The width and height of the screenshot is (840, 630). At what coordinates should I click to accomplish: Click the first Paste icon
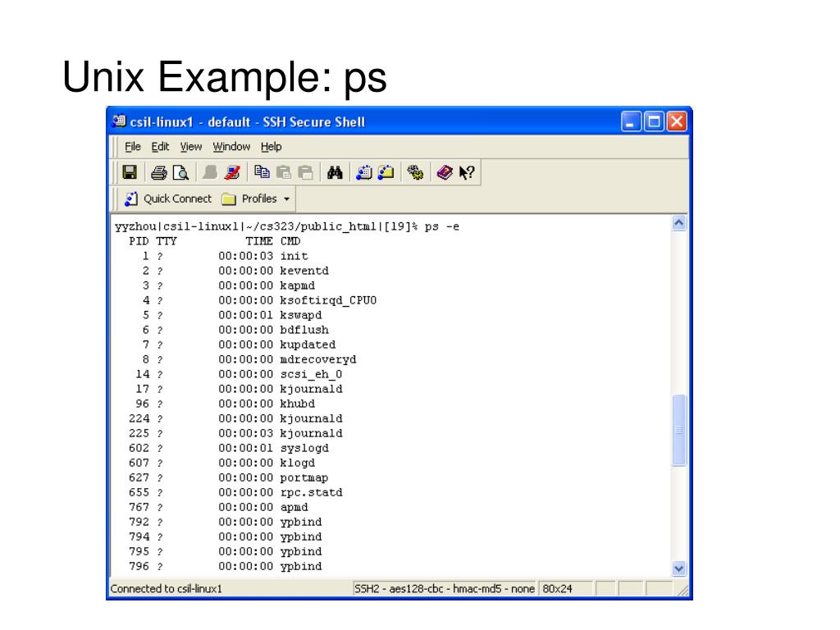click(x=284, y=172)
